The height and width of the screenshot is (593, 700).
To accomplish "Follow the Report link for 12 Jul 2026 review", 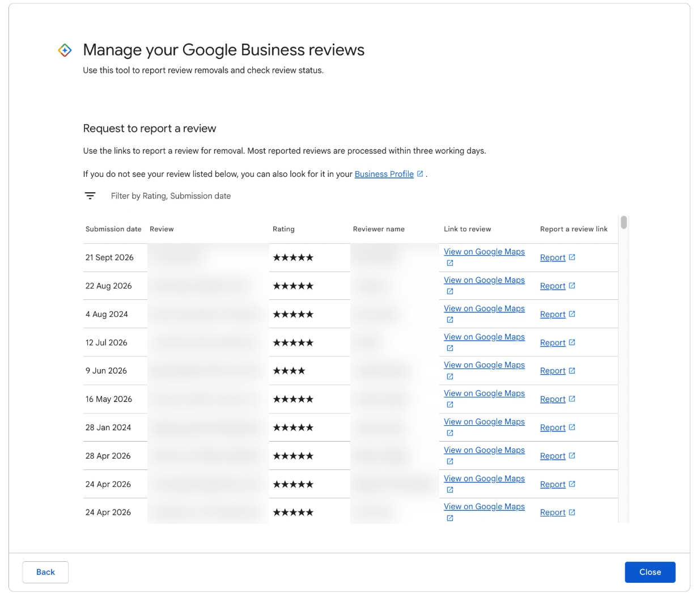I will 553,342.
